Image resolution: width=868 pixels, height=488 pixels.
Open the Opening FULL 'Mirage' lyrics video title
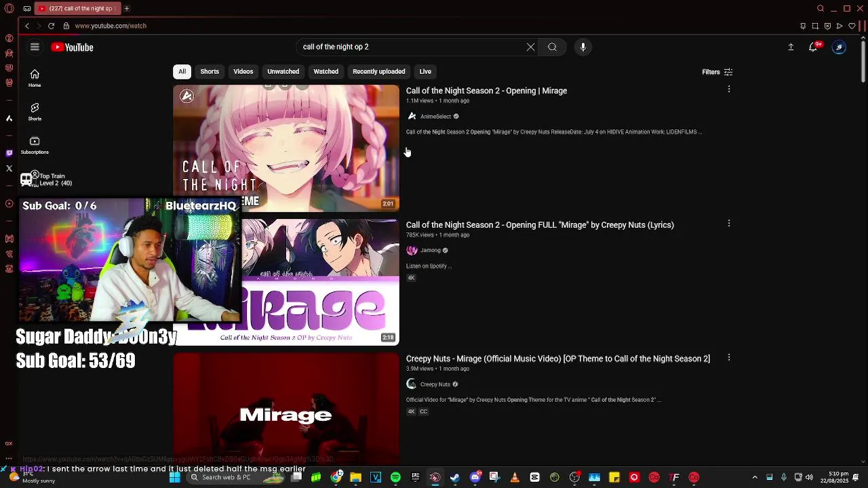point(540,225)
